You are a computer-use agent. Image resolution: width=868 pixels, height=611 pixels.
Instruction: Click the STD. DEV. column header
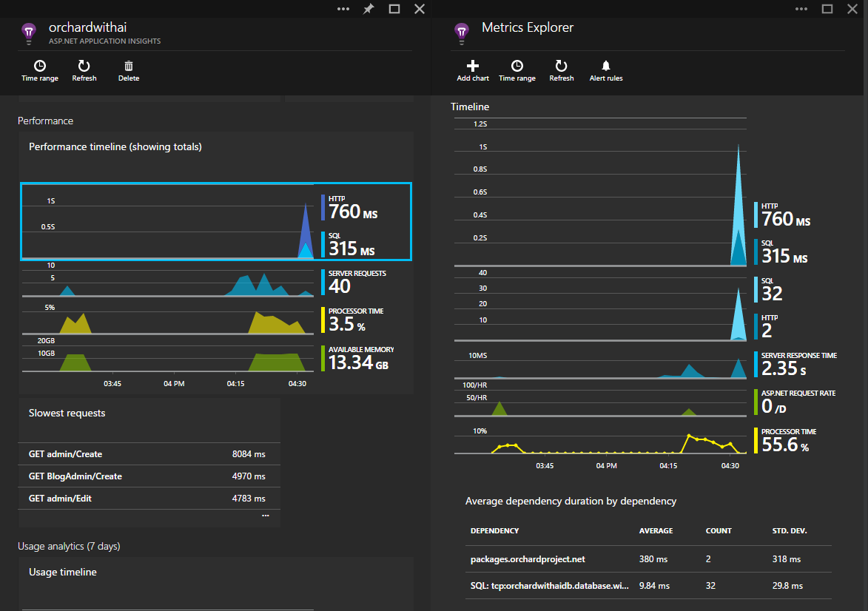click(x=790, y=531)
